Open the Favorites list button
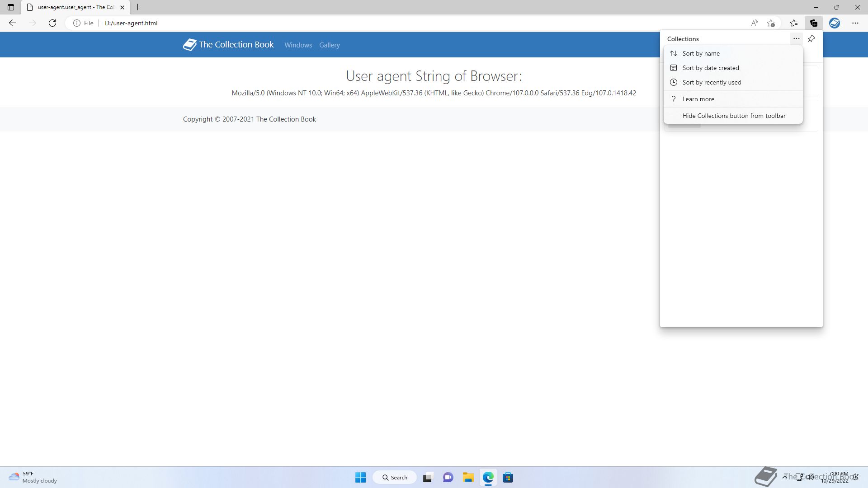 tap(794, 23)
